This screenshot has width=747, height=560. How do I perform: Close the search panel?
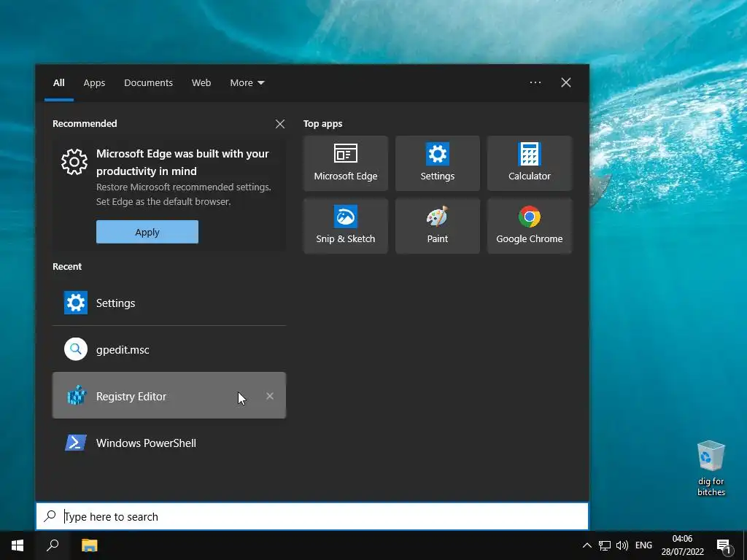point(566,82)
